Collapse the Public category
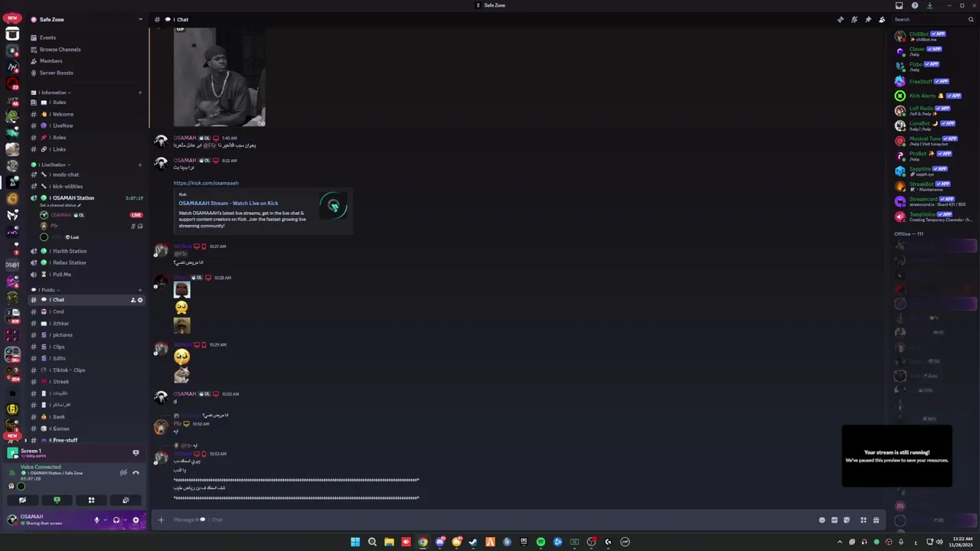 click(x=46, y=290)
